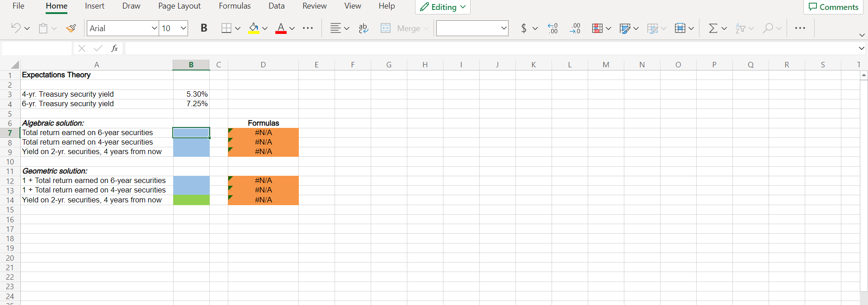
Task: Switch to the Data tab
Action: click(x=277, y=6)
